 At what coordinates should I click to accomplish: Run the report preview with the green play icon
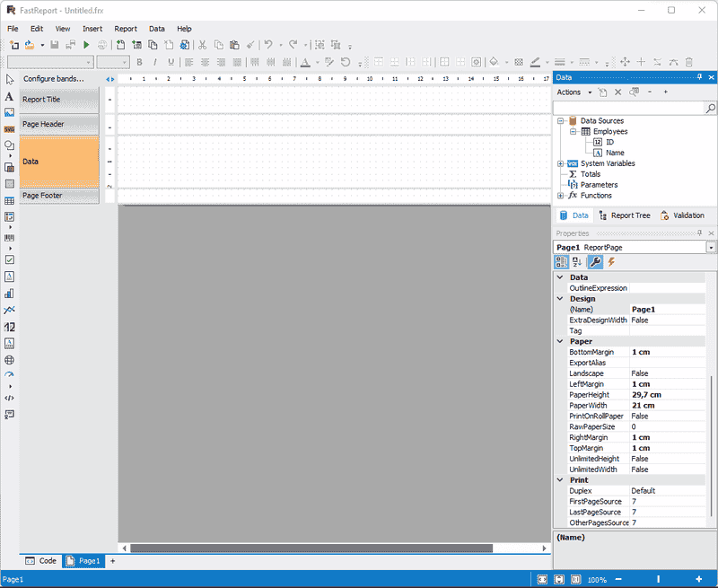tap(86, 45)
